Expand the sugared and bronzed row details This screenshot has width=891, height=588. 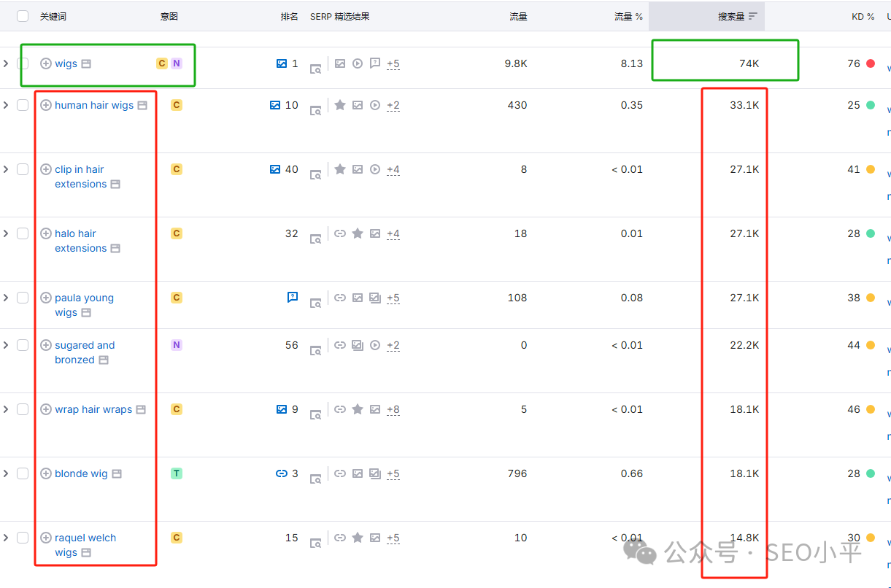pyautogui.click(x=6, y=345)
